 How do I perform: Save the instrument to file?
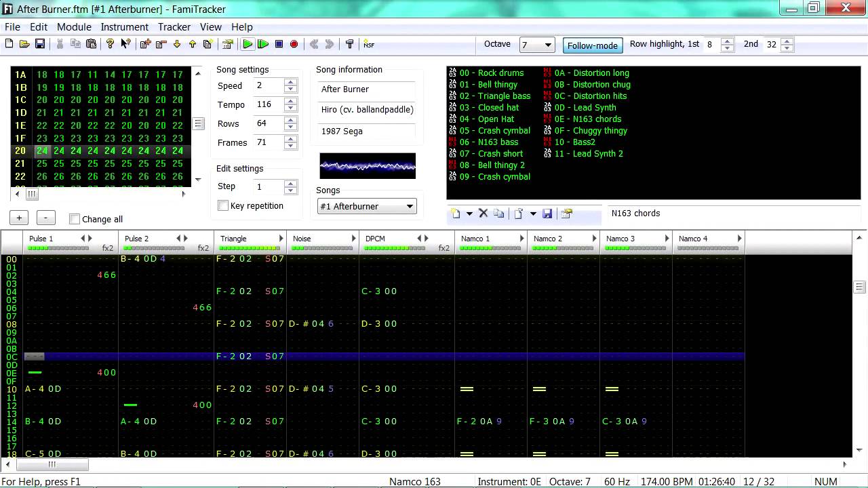[x=547, y=213]
